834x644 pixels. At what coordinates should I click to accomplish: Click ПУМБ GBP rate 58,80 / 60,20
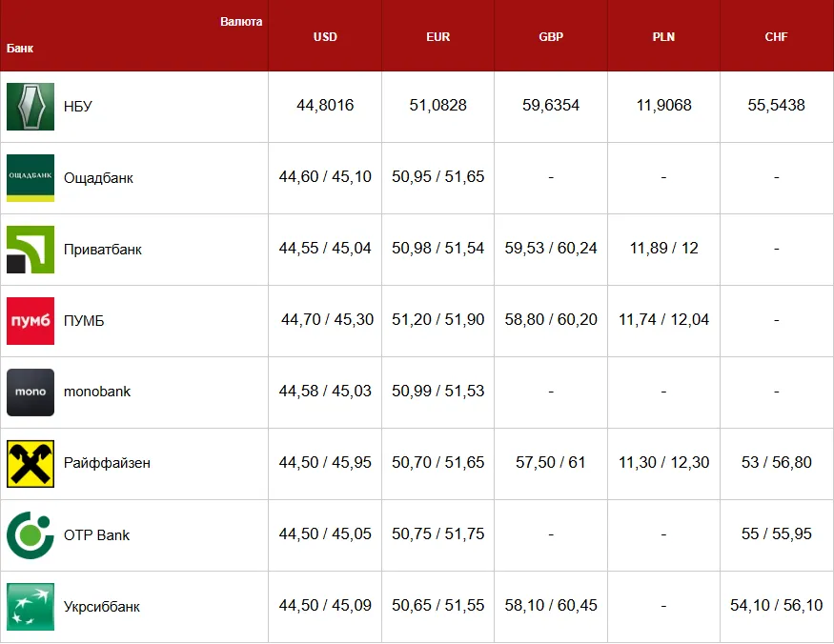pos(551,319)
